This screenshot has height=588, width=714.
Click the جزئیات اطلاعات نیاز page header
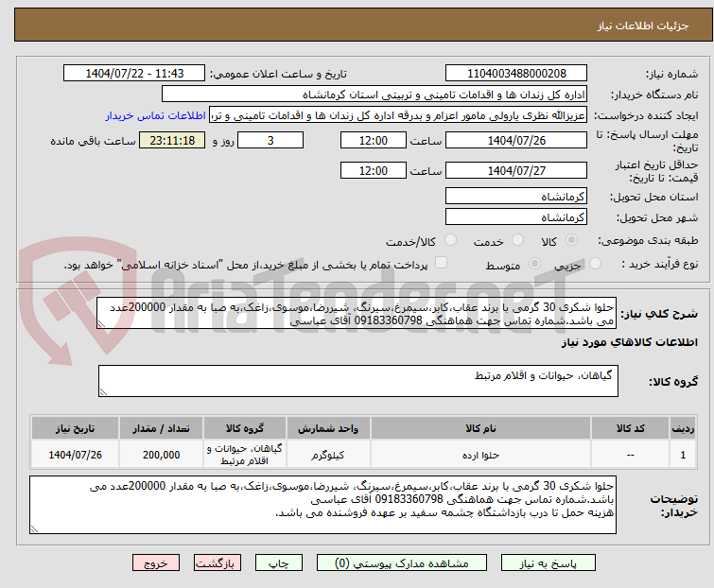363,25
